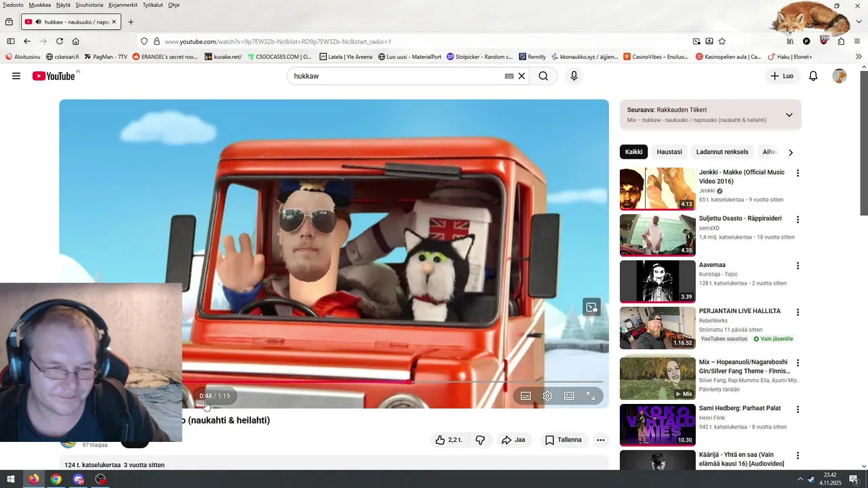
Task: Click the Luo create button
Action: pyautogui.click(x=781, y=76)
